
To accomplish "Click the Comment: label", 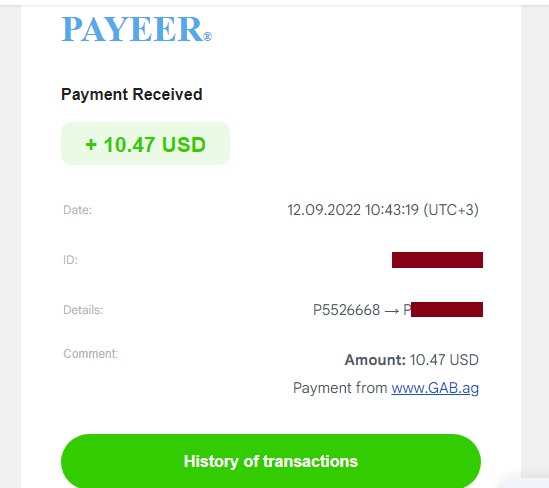I will tap(90, 354).
